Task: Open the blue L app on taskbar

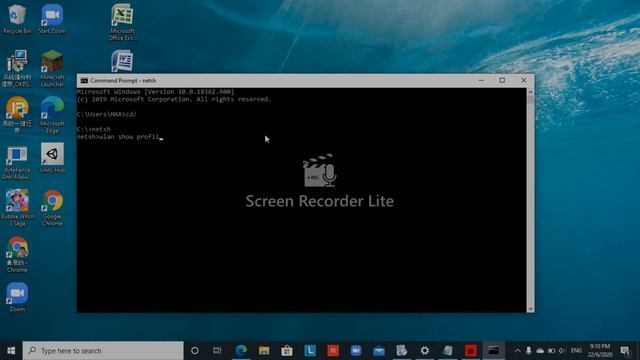Action: (x=310, y=351)
